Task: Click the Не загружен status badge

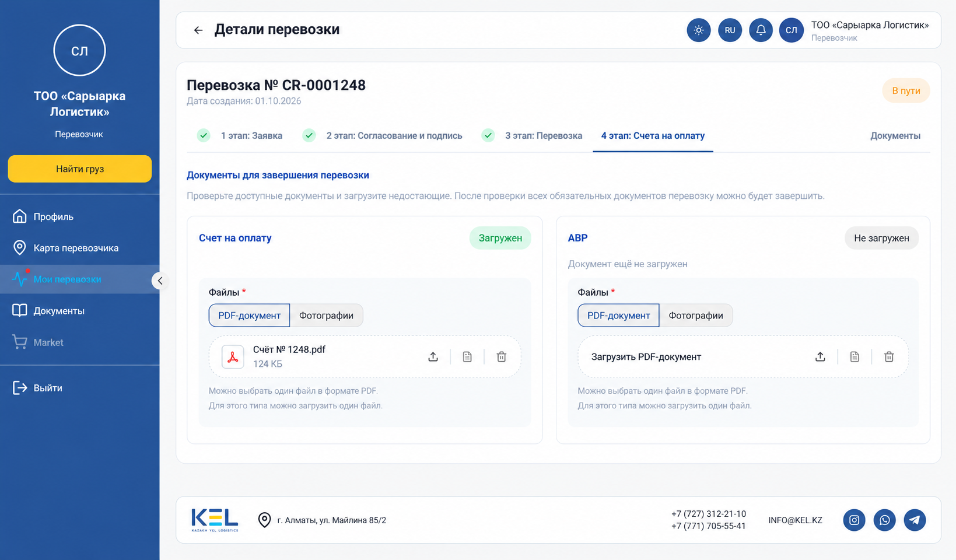Action: [x=881, y=238]
